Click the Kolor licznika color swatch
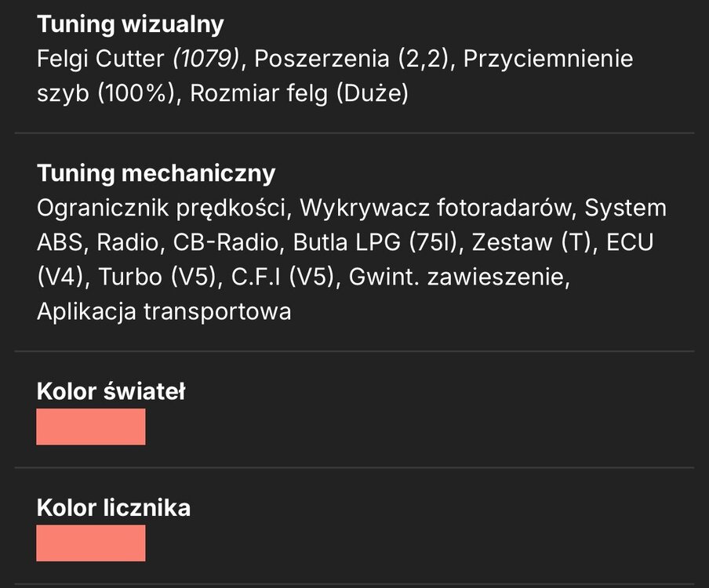 [91, 543]
